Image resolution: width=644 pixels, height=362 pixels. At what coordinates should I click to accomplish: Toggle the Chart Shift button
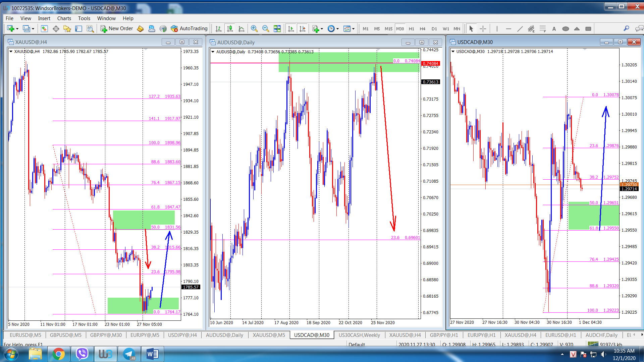[302, 29]
